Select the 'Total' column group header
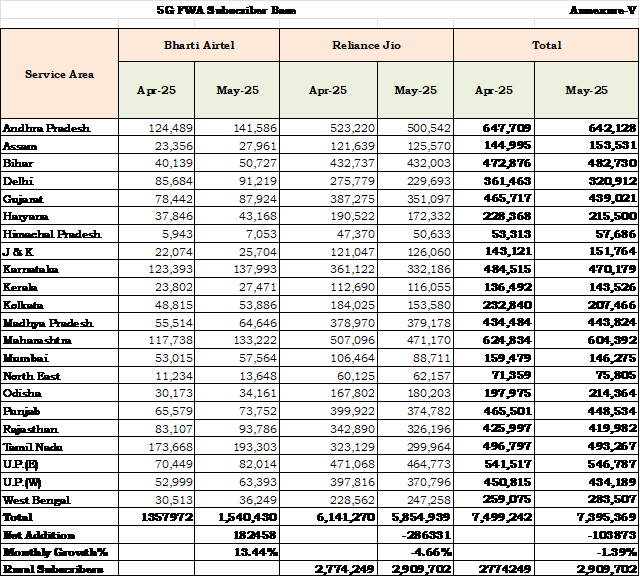This screenshot has height=577, width=640. [546, 45]
